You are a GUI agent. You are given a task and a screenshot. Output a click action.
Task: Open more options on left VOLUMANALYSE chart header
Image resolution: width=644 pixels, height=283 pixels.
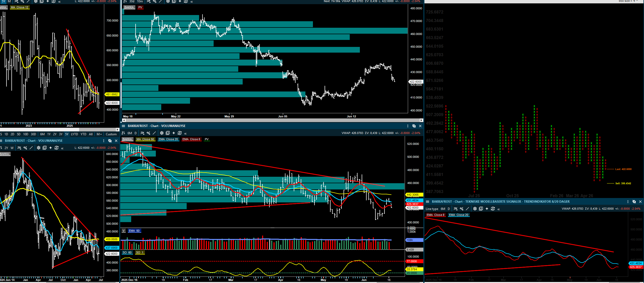[104, 141]
